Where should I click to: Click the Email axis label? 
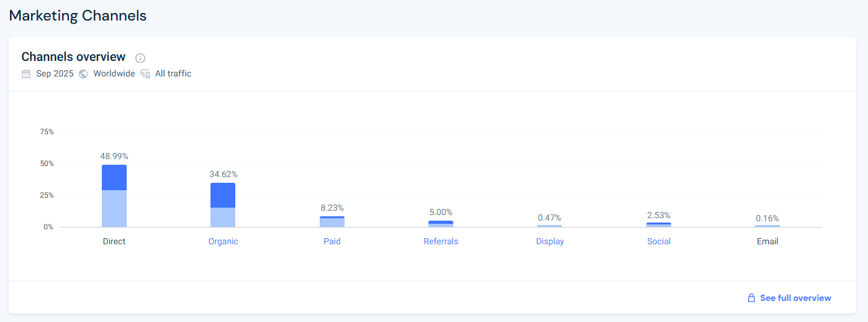pos(767,241)
